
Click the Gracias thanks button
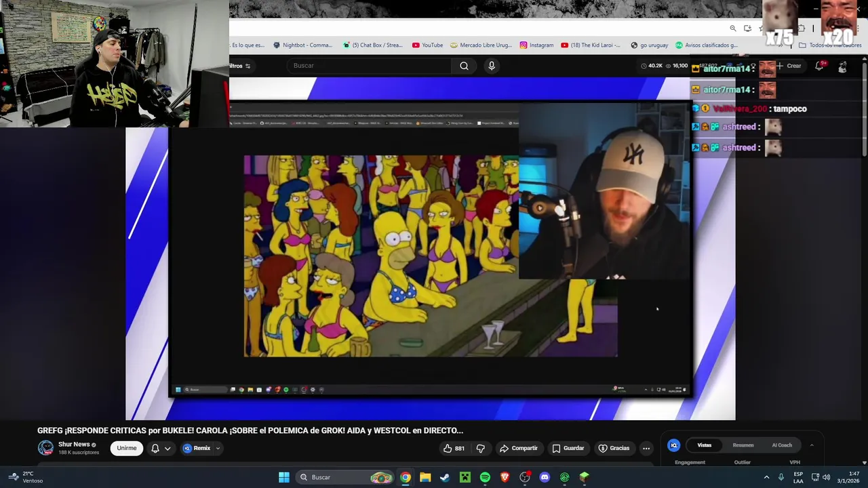(x=614, y=448)
